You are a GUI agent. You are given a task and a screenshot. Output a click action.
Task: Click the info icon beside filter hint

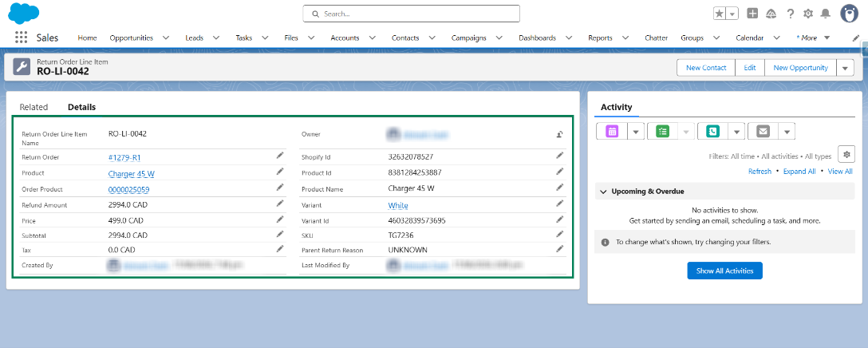click(606, 242)
